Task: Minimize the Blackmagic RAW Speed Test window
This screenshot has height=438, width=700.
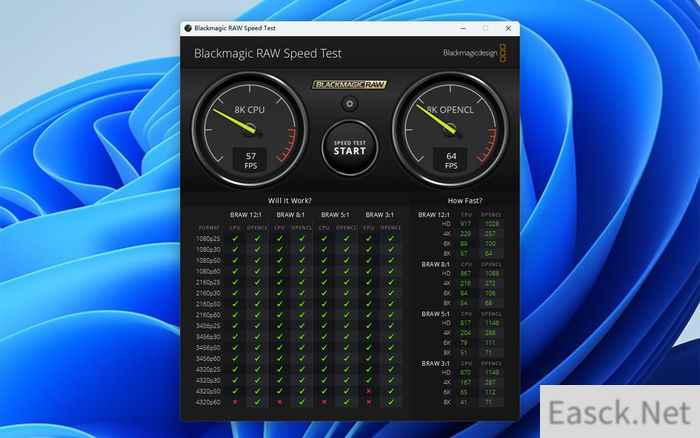Action: click(x=463, y=28)
